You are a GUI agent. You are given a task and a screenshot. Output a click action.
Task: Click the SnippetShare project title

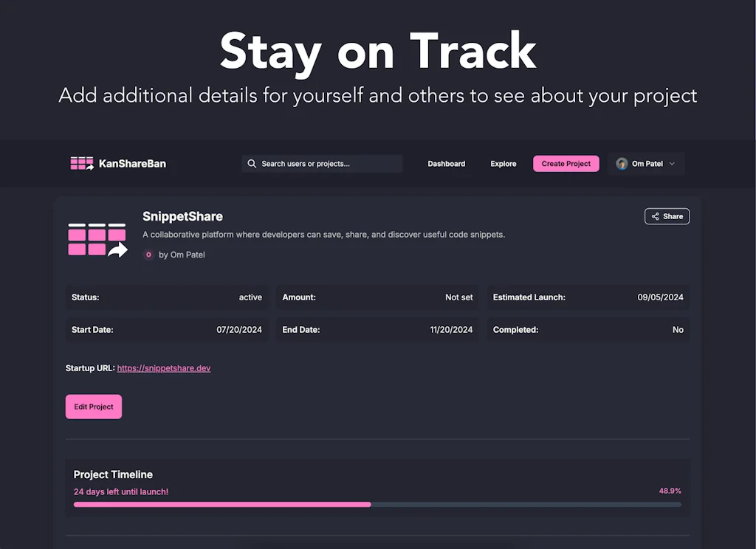coord(183,216)
